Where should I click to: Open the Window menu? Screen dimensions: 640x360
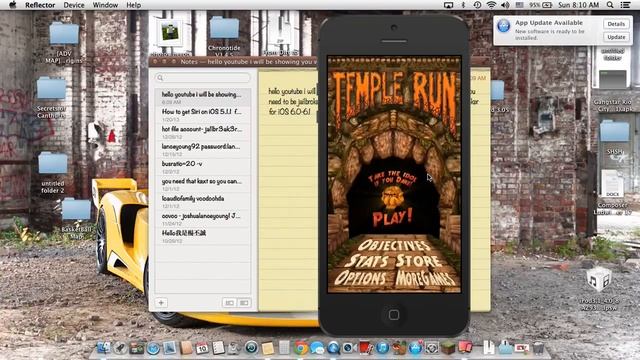pyautogui.click(x=105, y=5)
